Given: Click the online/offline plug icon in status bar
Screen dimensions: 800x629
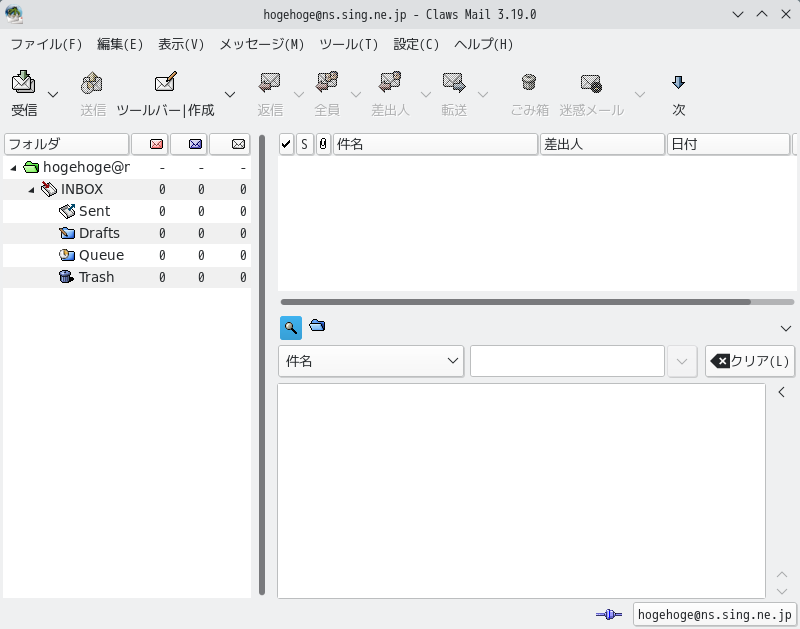Looking at the screenshot, I should click(x=609, y=615).
